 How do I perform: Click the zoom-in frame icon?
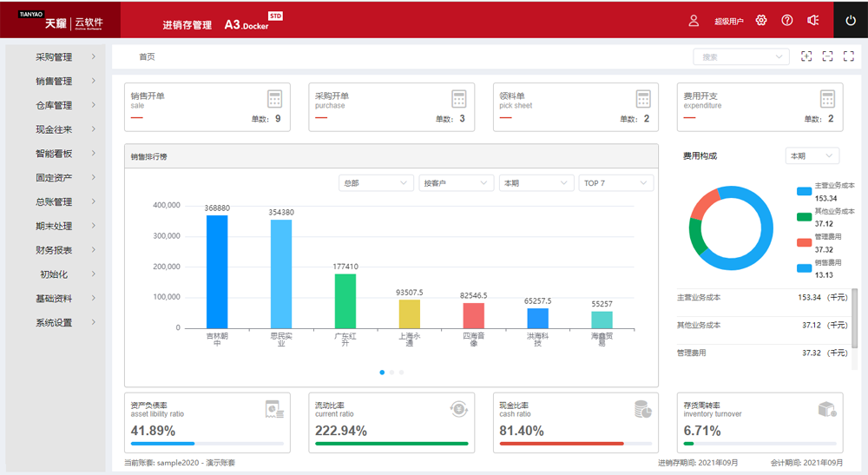coord(806,56)
